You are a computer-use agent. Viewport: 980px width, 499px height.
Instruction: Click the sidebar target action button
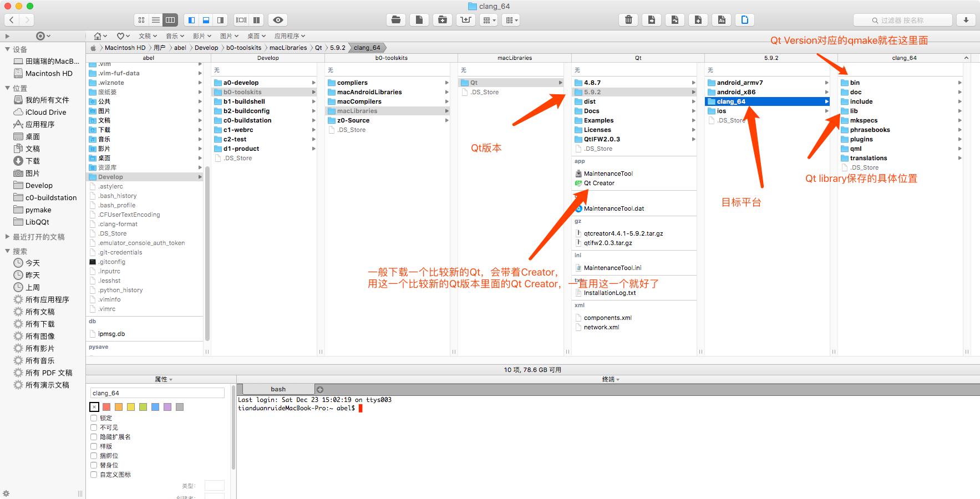tap(43, 36)
